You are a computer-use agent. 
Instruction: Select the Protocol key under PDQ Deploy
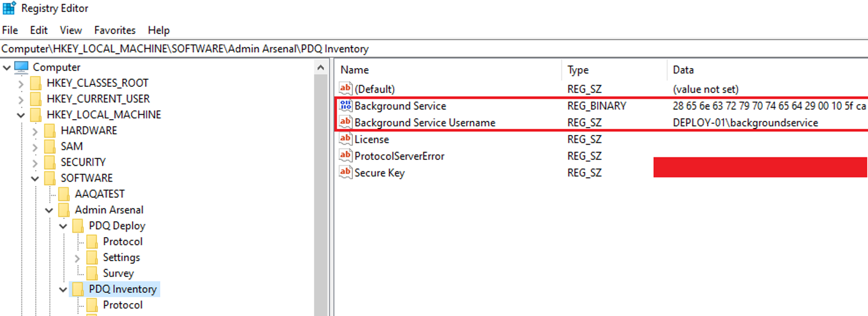pos(123,242)
